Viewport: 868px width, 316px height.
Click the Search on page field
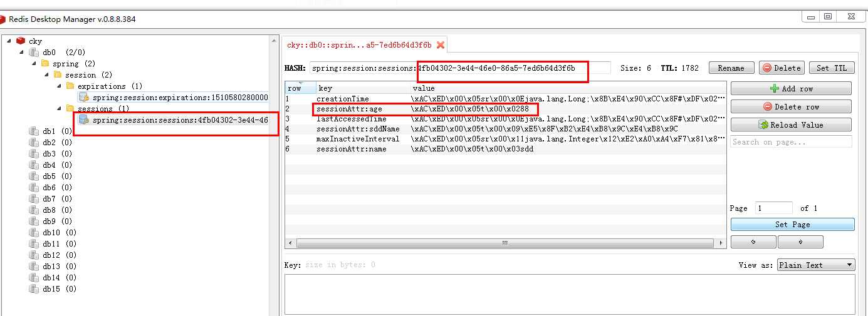coord(791,142)
